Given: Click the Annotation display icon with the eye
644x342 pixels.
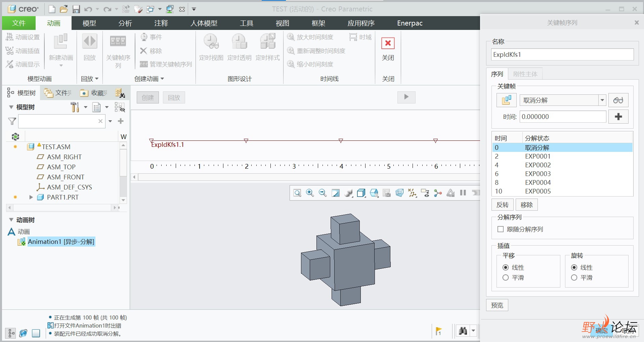Looking at the screenshot, I should [x=425, y=193].
